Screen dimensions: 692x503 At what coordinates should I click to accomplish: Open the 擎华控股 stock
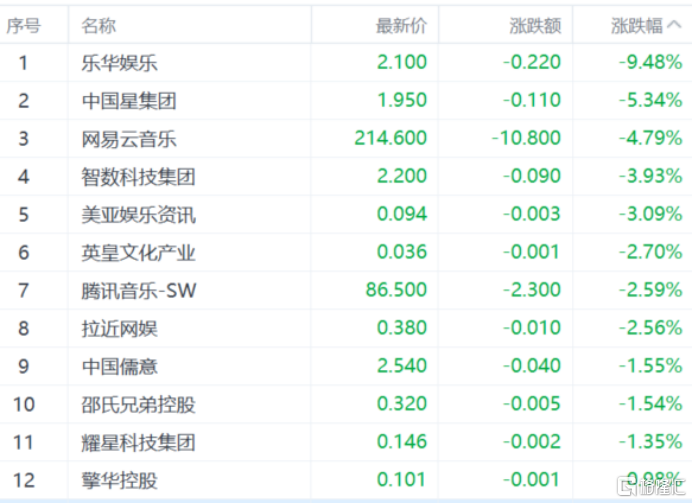120,480
